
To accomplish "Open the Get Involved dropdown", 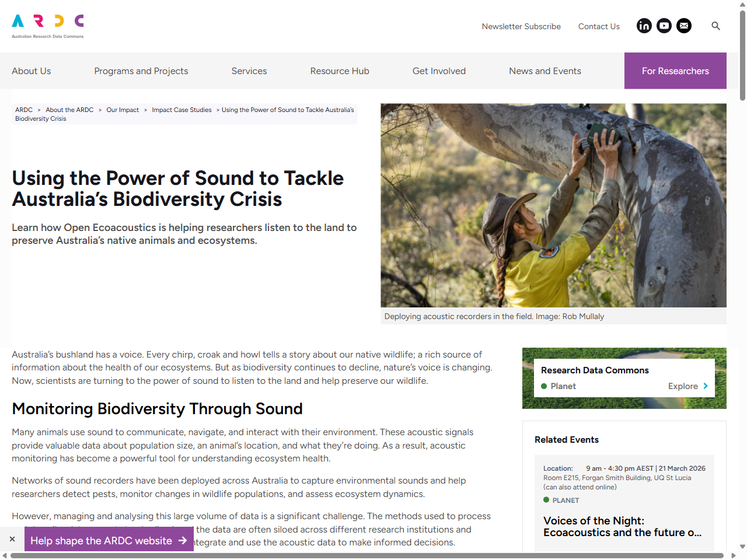I will [x=439, y=71].
